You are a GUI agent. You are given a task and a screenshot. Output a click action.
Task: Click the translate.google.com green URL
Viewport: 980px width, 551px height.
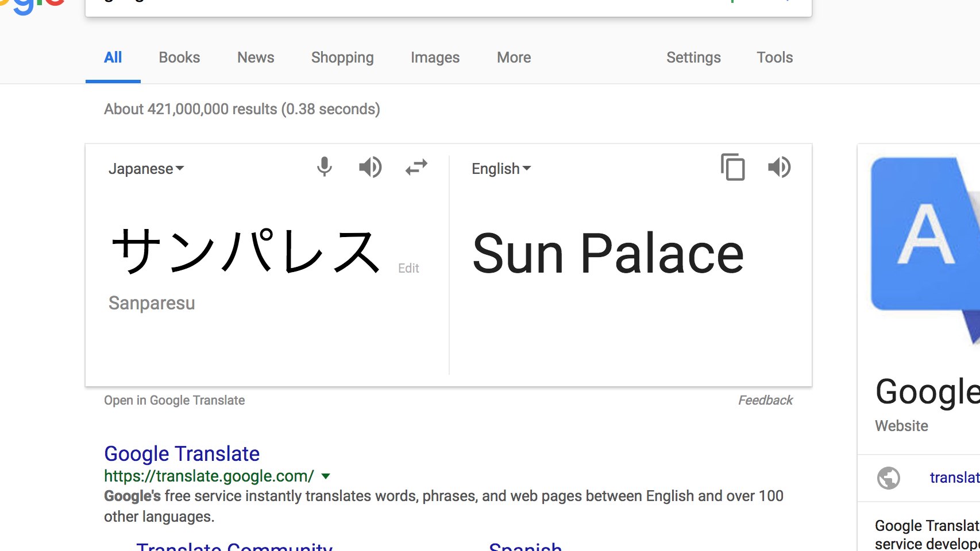tap(209, 476)
